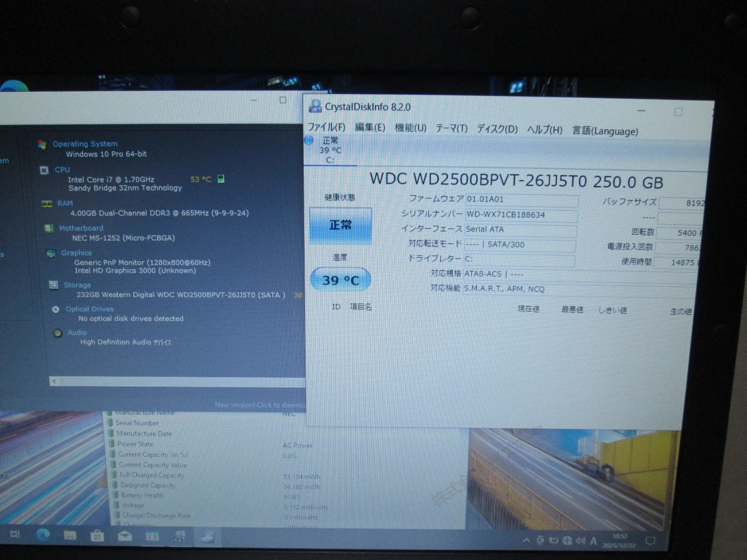
Task: Open Microsoft Store from the taskbar
Action: (x=97, y=536)
